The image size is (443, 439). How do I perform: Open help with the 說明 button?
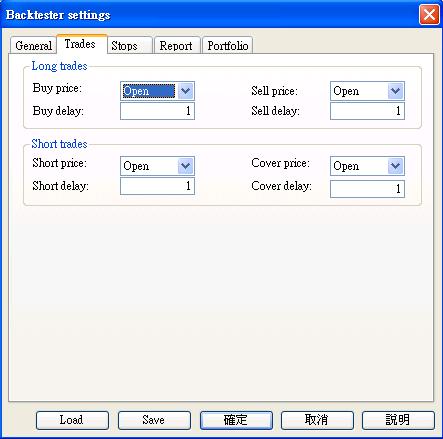(398, 420)
